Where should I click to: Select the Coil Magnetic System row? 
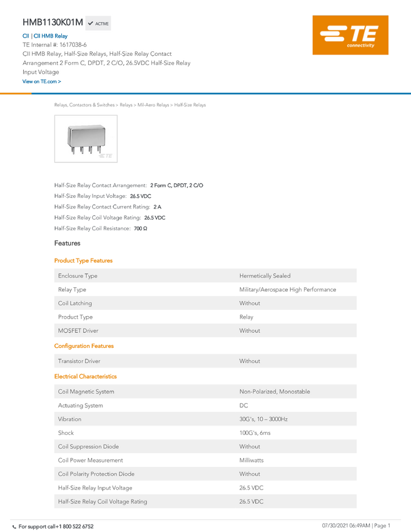pos(205,391)
